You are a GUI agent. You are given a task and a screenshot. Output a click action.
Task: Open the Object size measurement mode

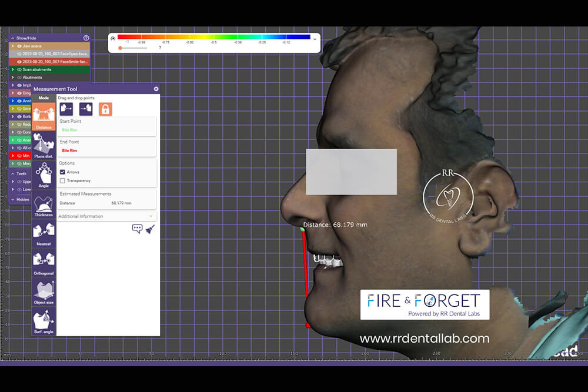pyautogui.click(x=44, y=293)
